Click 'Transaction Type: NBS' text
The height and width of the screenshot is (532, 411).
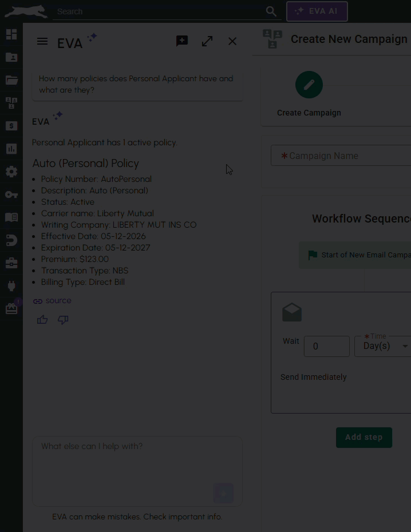(85, 271)
